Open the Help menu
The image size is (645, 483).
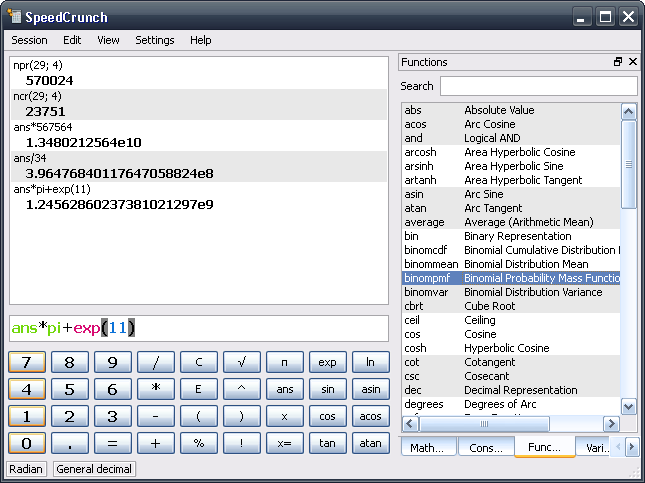point(200,40)
